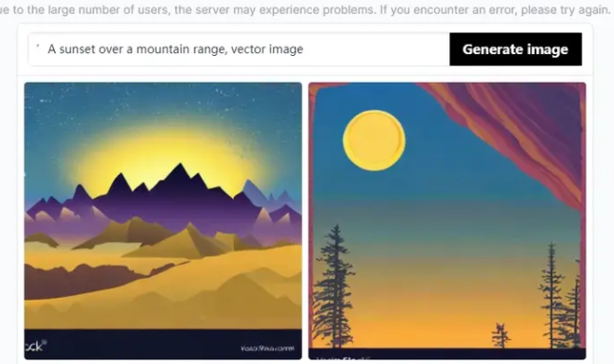The width and height of the screenshot is (614, 364).
Task: Focus the sunset prompt text field
Action: point(239,49)
